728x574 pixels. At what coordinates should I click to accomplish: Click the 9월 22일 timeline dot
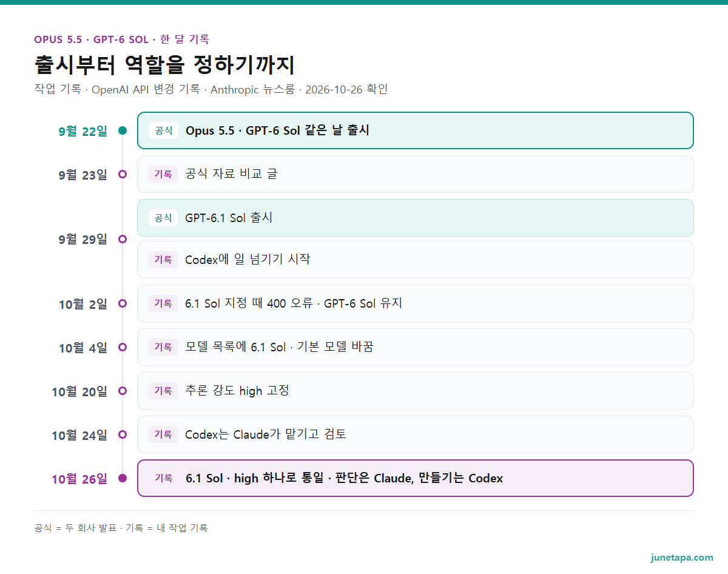click(x=123, y=130)
